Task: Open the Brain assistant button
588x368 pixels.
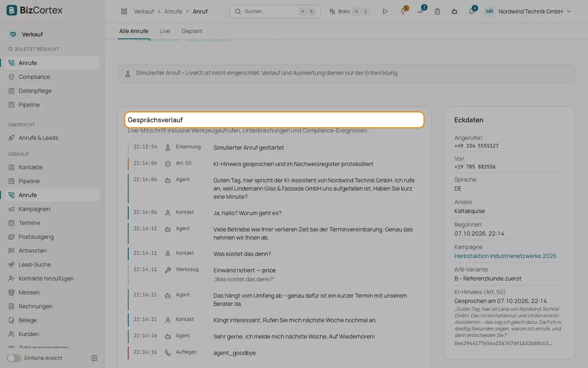Action: (350, 11)
